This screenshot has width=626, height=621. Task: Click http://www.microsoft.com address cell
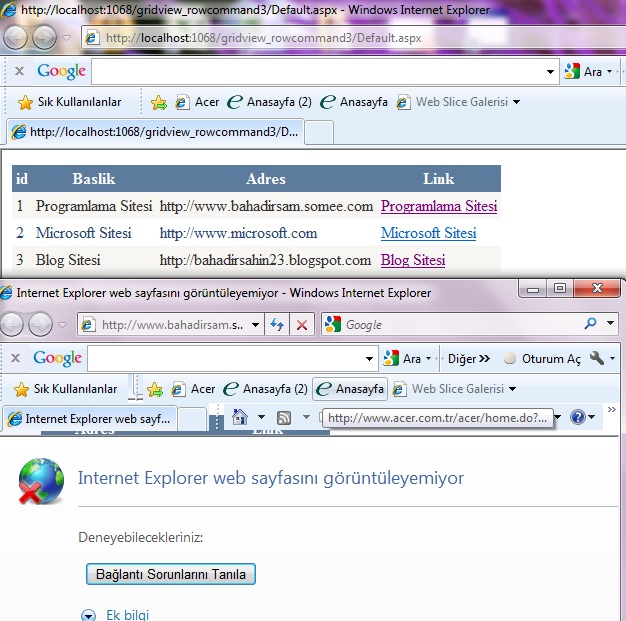tap(238, 233)
